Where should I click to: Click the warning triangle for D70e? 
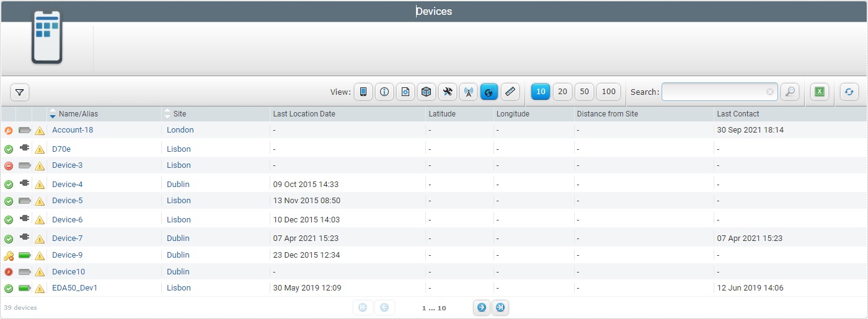(x=40, y=149)
